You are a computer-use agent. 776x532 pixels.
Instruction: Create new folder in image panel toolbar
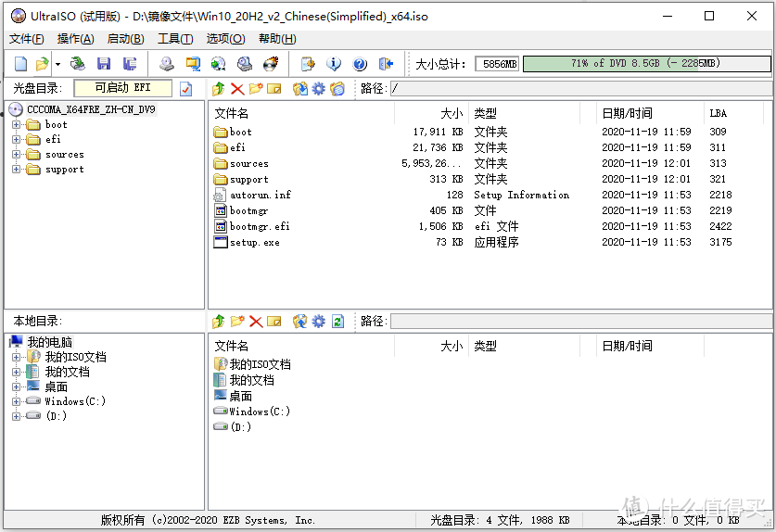255,89
